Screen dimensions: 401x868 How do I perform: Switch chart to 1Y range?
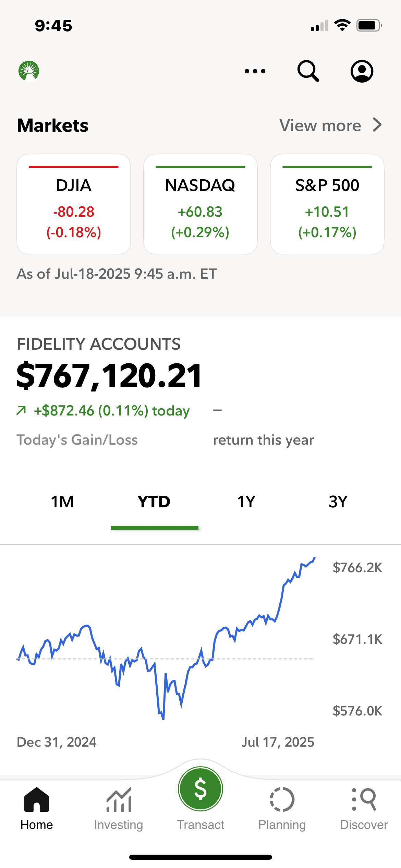(x=246, y=502)
